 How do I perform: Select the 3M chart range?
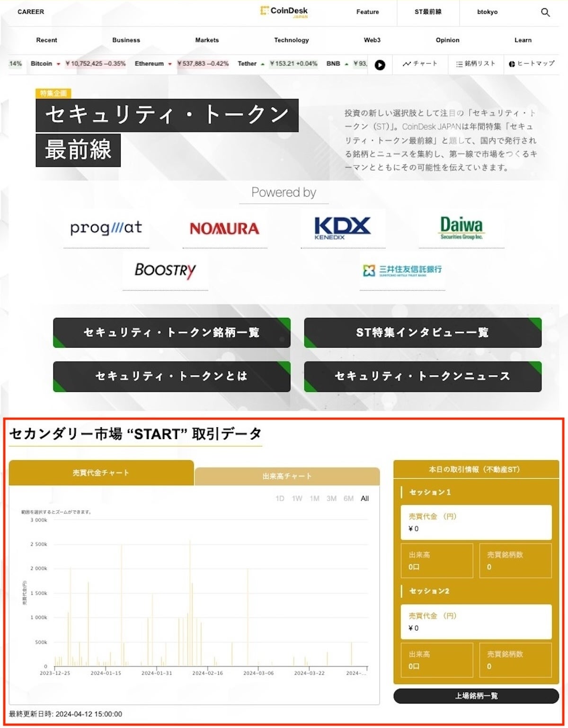pyautogui.click(x=331, y=498)
